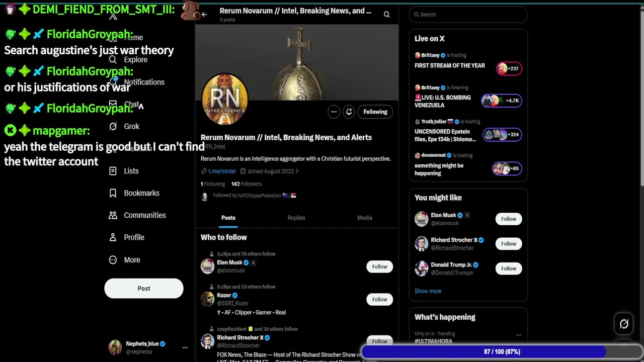The width and height of the screenshot is (644, 362).
Task: Click the Grok sidebar icon
Action: click(x=113, y=126)
